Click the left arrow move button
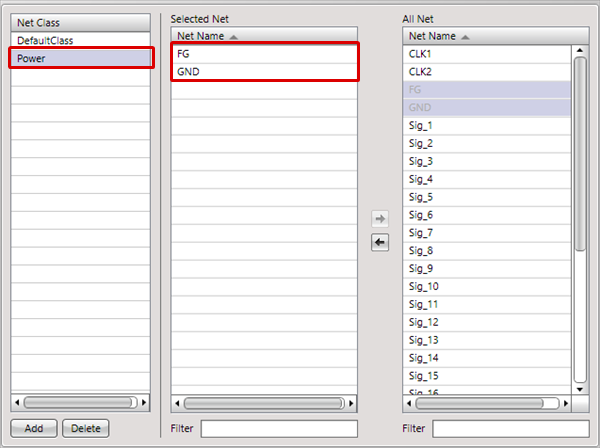This screenshot has height=448, width=600. pyautogui.click(x=380, y=243)
